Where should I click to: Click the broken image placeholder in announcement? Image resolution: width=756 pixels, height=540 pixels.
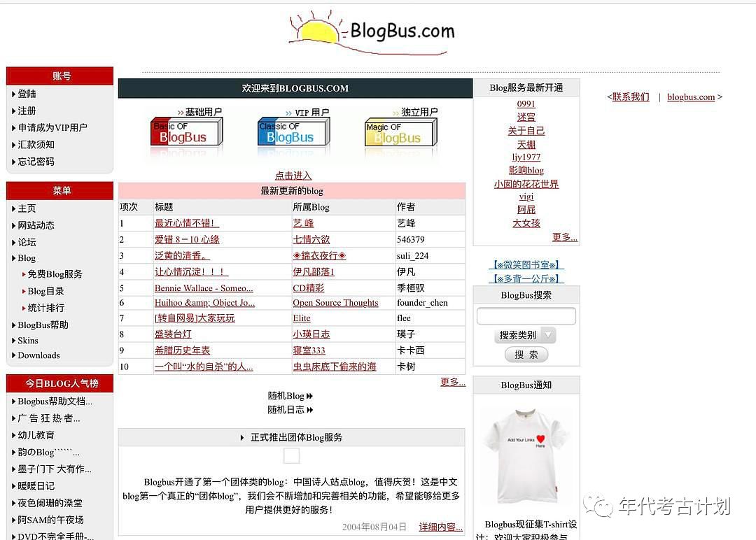pyautogui.click(x=291, y=455)
